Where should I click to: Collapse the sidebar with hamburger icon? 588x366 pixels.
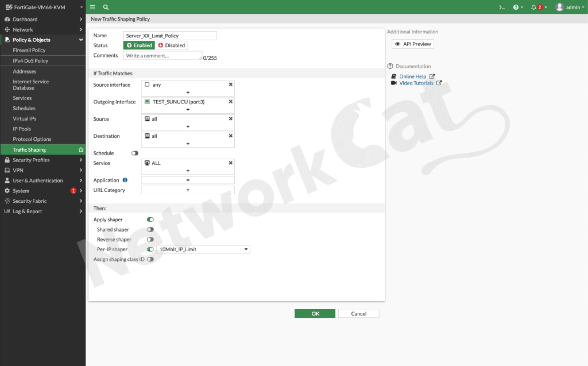92,7
